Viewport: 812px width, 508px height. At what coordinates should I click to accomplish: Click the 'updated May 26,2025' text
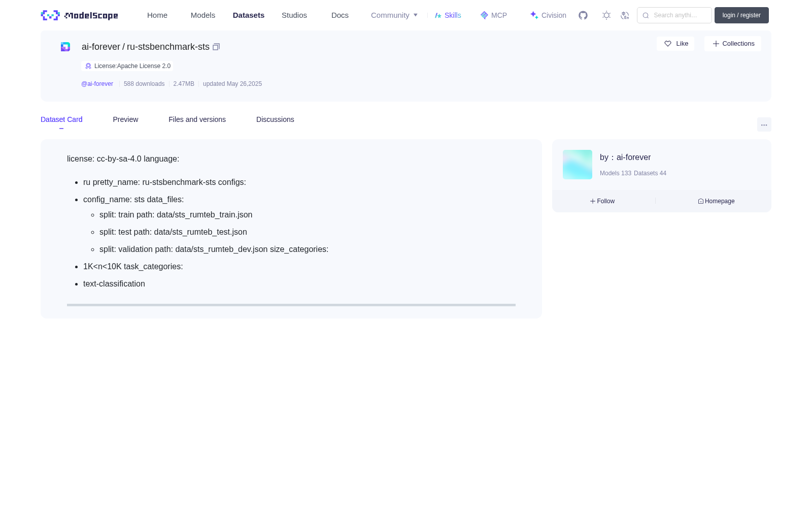click(x=232, y=84)
